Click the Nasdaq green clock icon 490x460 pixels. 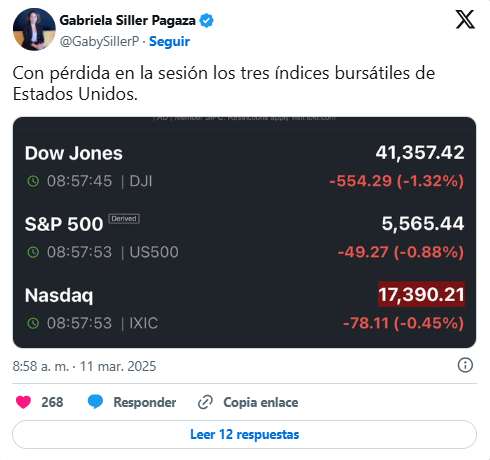pyautogui.click(x=33, y=323)
